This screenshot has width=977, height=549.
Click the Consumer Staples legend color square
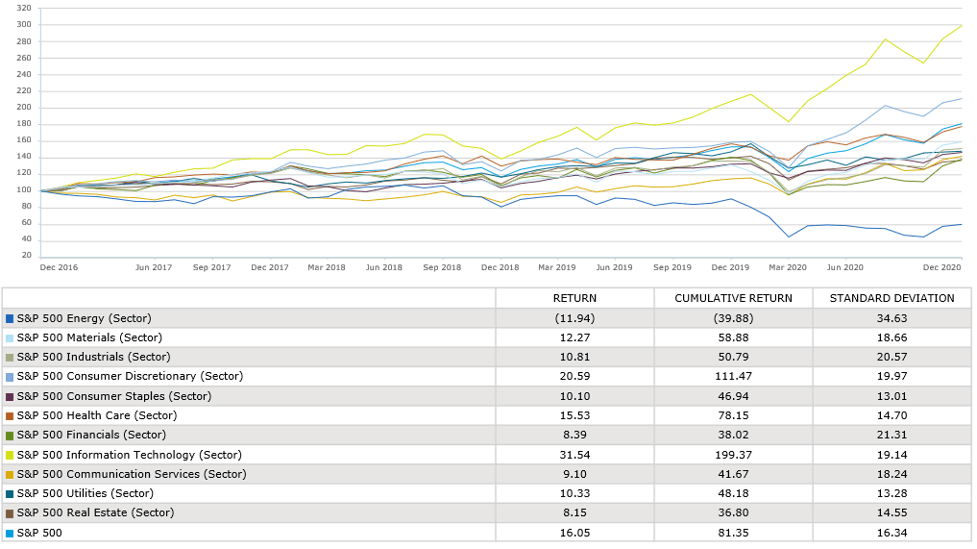coord(10,396)
